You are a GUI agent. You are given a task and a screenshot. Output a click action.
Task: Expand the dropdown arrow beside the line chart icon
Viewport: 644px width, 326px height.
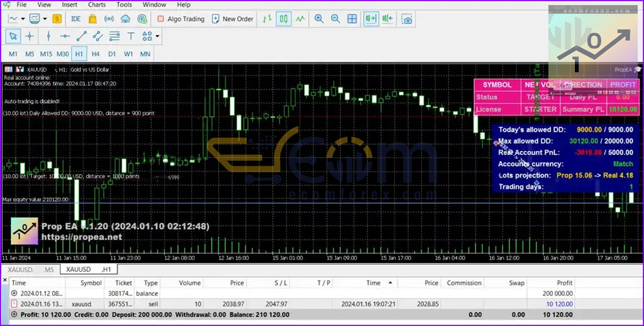click(x=23, y=19)
